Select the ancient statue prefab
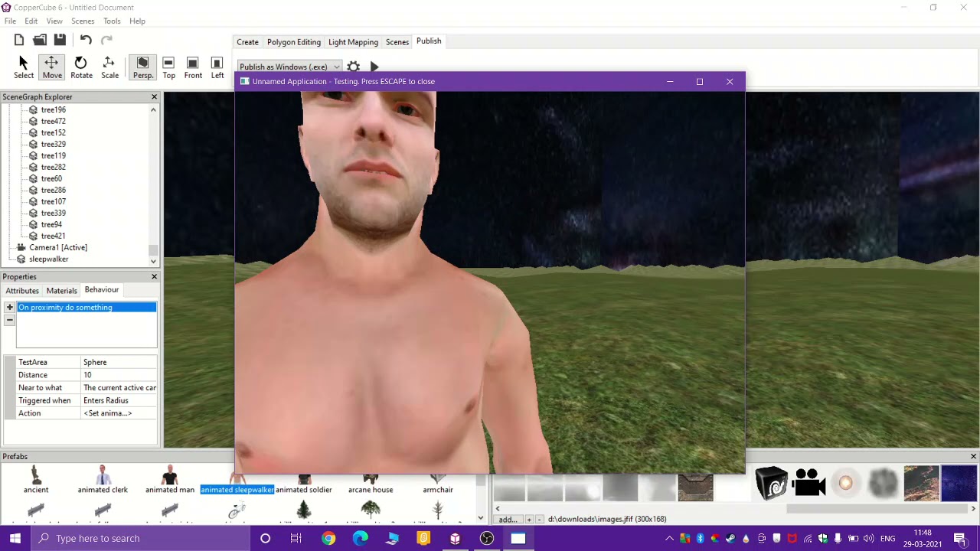 36,480
